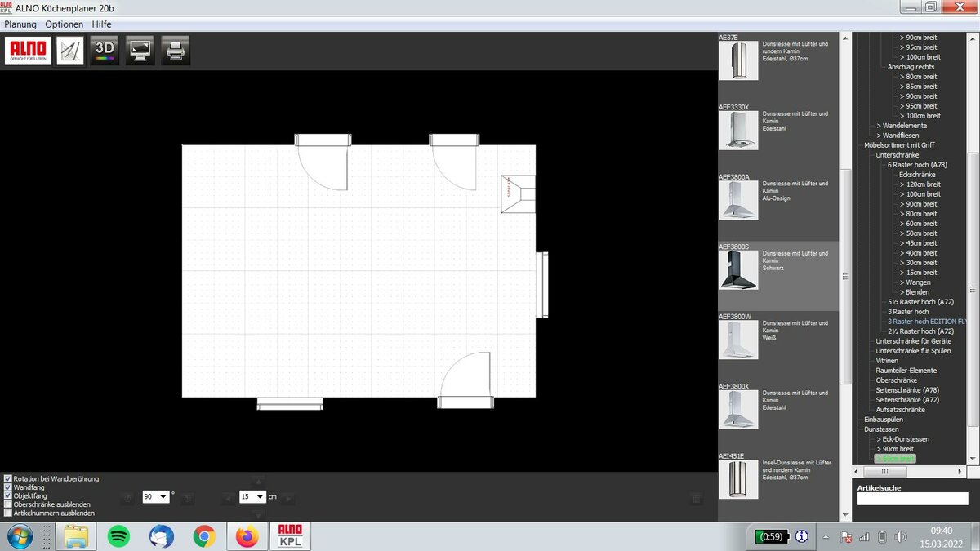The height and width of the screenshot is (551, 980).
Task: Disable the Wandfang checkbox
Action: click(x=8, y=487)
